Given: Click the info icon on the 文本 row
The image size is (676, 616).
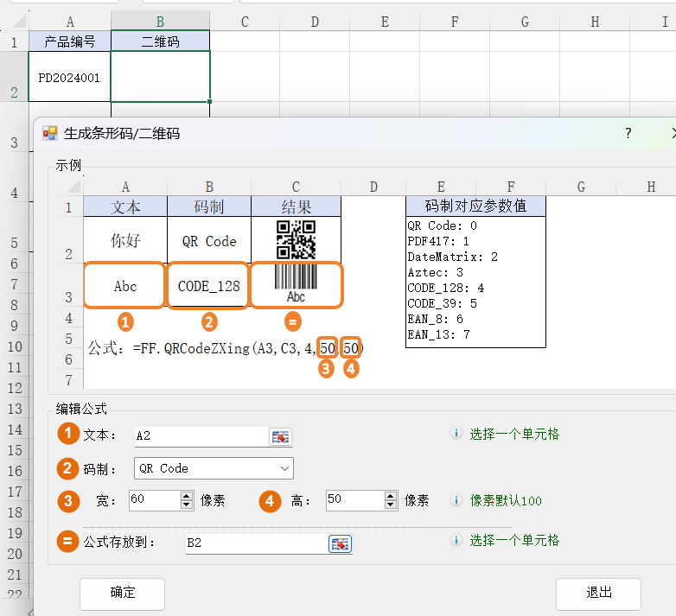Looking at the screenshot, I should (x=456, y=434).
